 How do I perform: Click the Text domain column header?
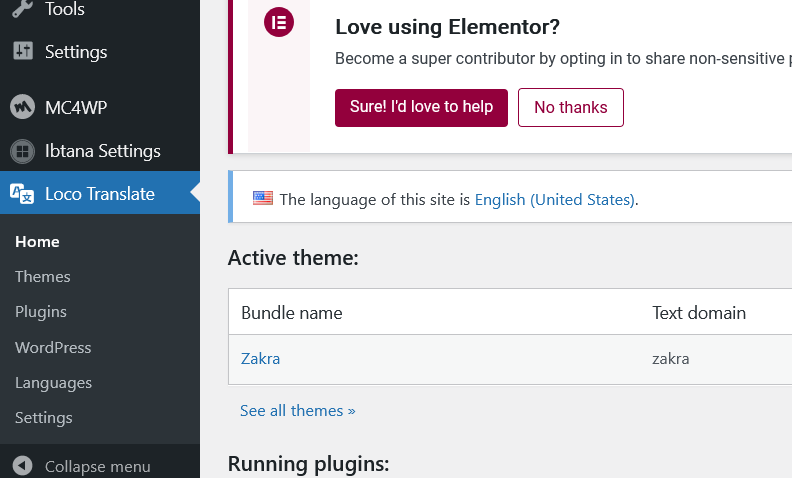coord(699,313)
